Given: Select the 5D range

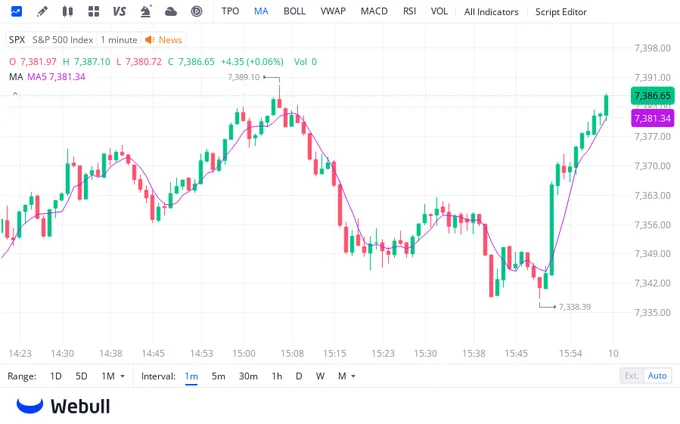Looking at the screenshot, I should (x=82, y=376).
